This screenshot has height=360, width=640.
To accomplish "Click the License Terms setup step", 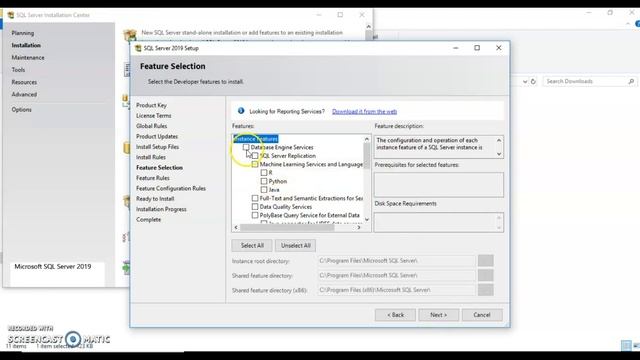I will [x=153, y=116].
